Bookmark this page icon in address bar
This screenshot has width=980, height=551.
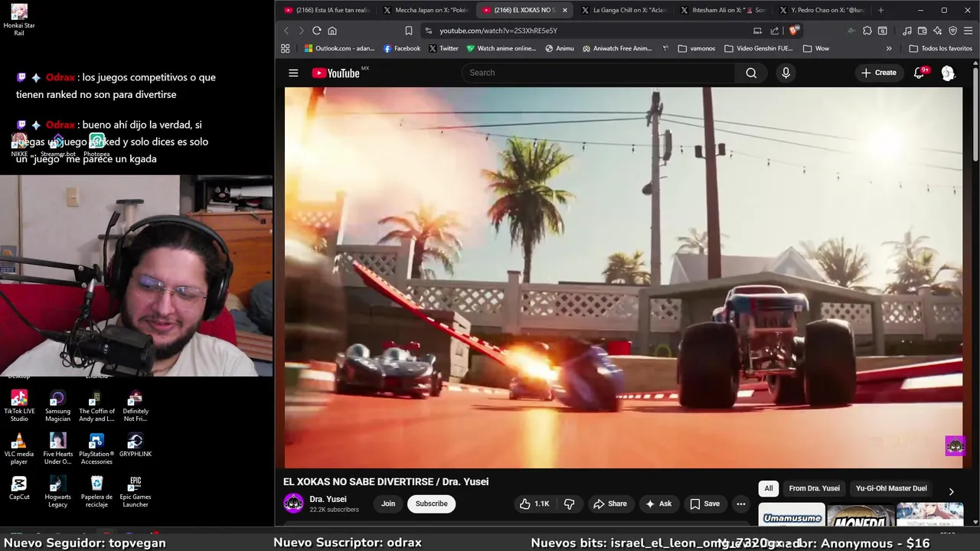409,31
